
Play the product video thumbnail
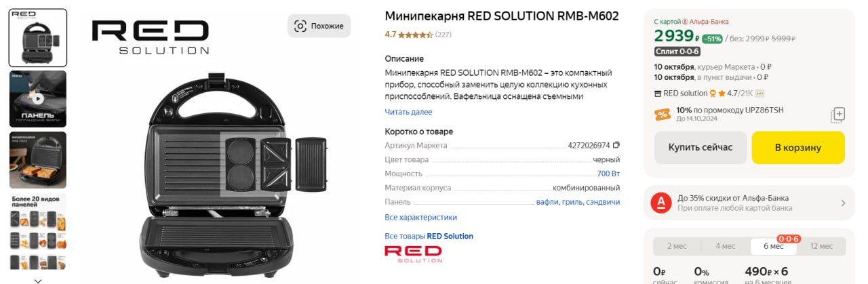[x=38, y=99]
